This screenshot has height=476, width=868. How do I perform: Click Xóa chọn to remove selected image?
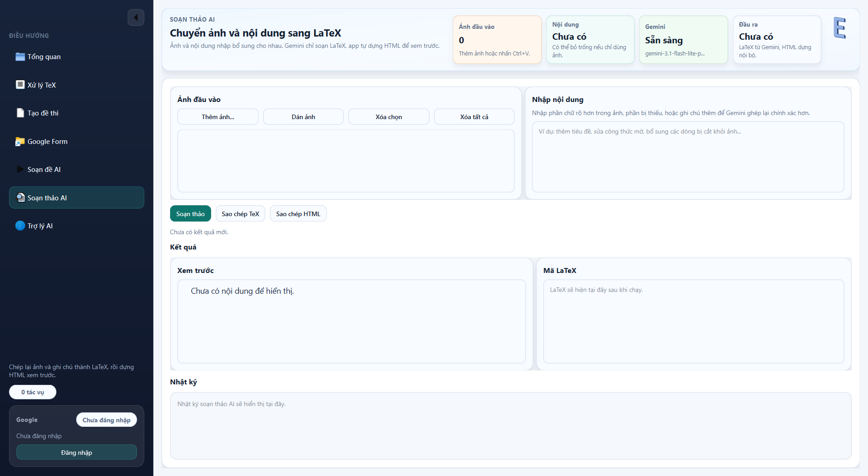[x=388, y=117]
